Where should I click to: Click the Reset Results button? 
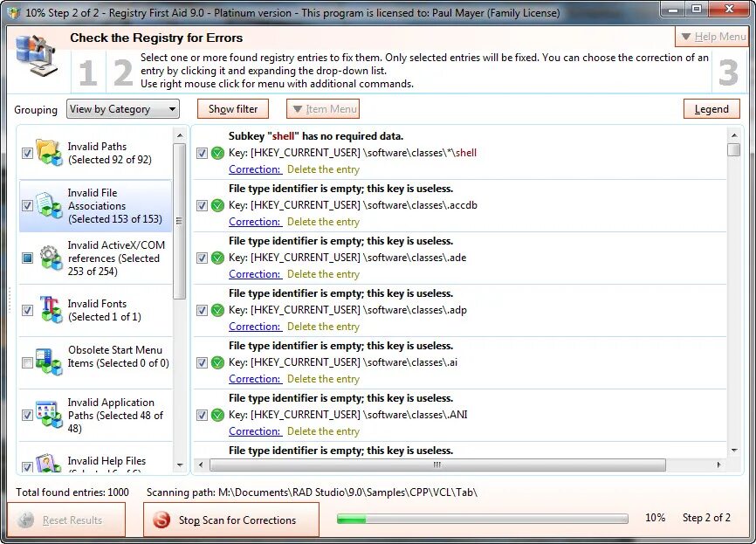tap(66, 520)
